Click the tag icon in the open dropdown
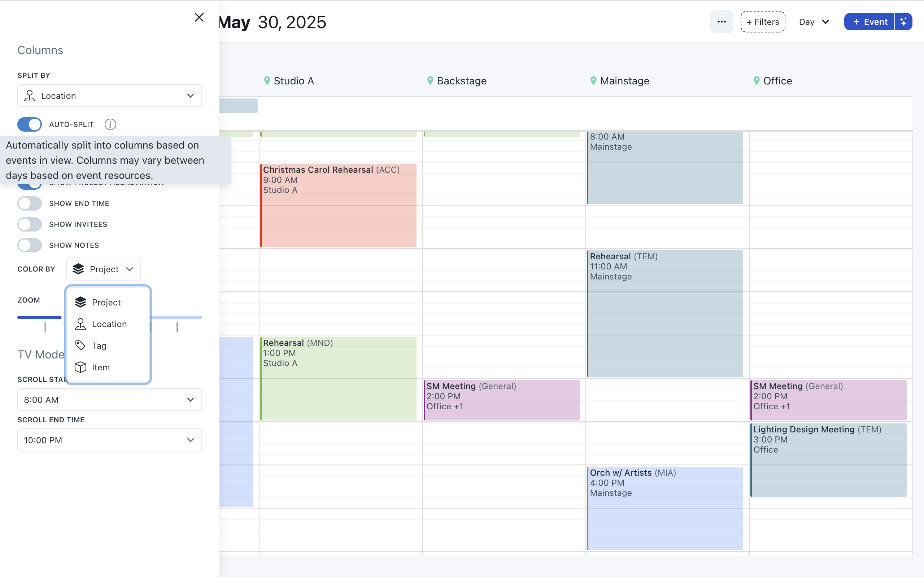This screenshot has width=924, height=577. (x=80, y=345)
